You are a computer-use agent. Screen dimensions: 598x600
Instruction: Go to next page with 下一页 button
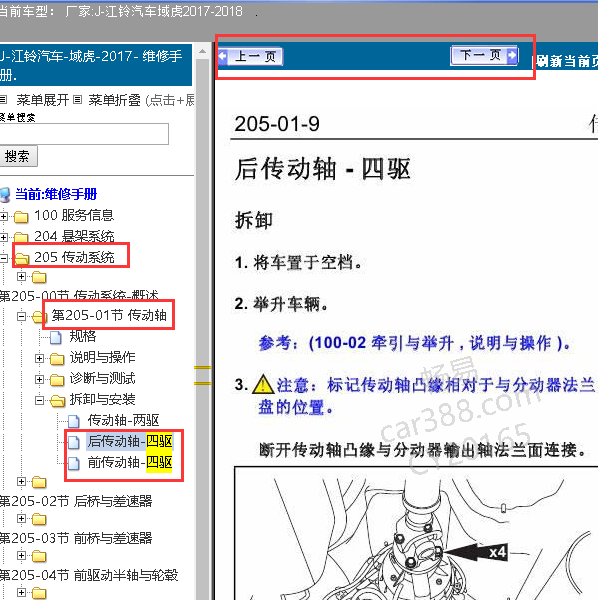pos(484,55)
